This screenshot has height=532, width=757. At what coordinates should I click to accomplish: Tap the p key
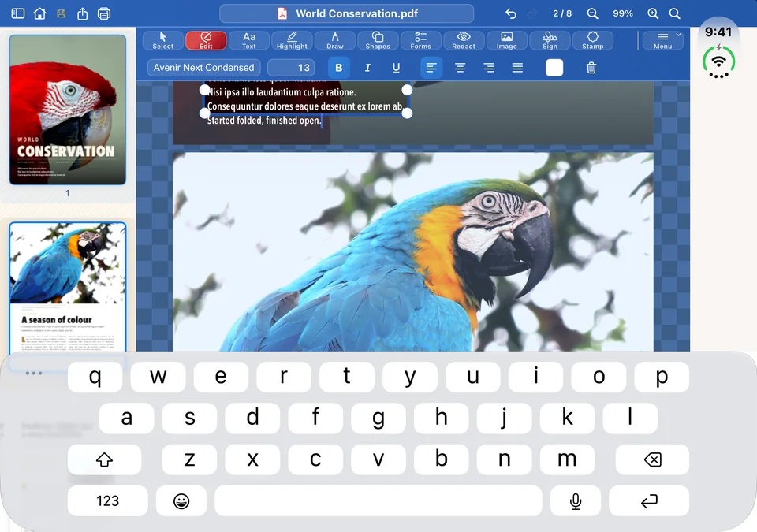(x=662, y=377)
